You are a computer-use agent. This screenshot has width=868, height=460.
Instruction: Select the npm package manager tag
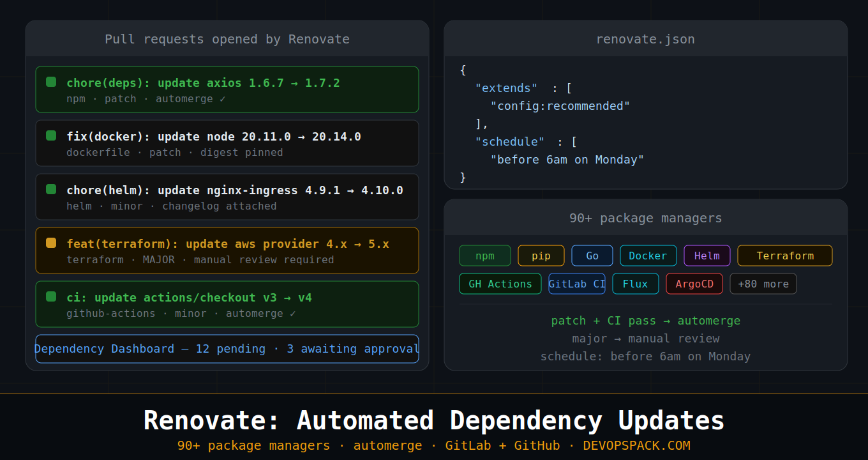(485, 256)
